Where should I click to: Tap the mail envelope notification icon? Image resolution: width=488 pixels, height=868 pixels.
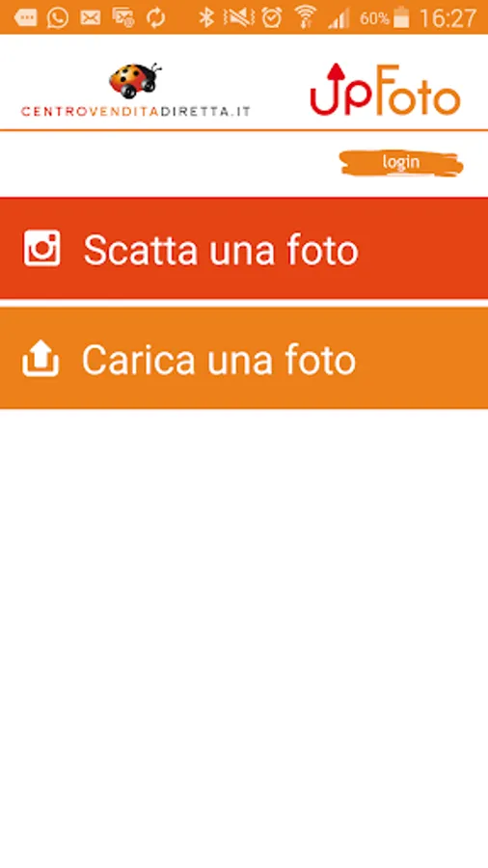[91, 18]
